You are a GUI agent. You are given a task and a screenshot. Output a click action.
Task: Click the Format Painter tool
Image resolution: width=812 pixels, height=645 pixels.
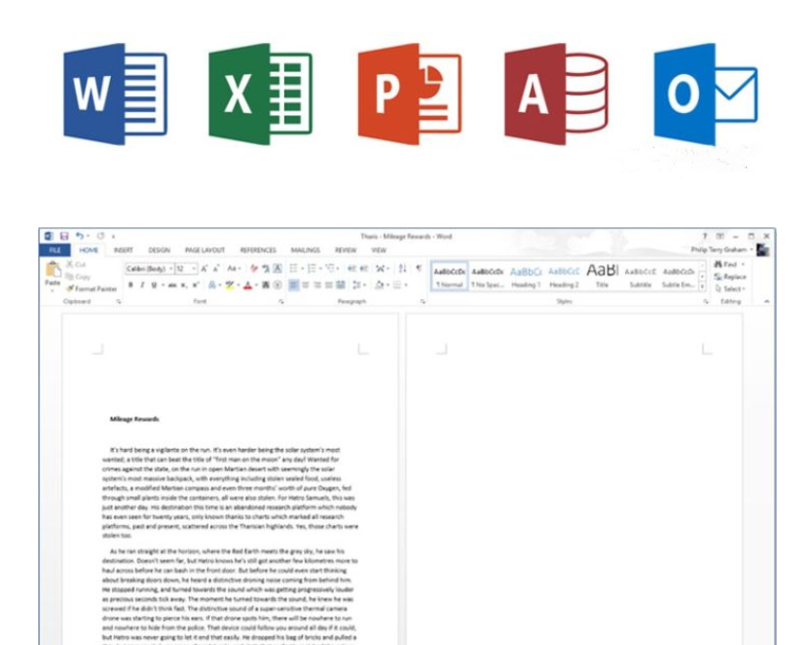93,288
